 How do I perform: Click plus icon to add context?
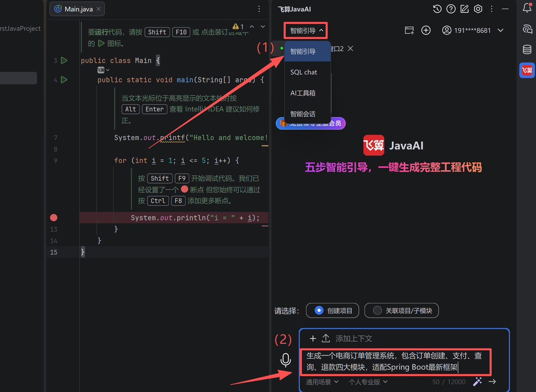pos(313,338)
